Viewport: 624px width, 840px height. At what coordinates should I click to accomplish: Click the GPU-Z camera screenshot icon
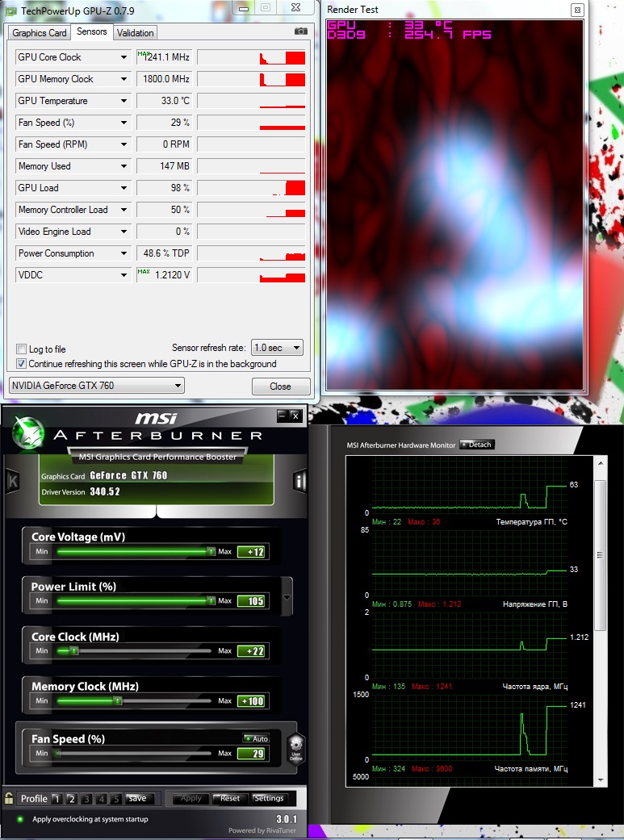point(301,31)
